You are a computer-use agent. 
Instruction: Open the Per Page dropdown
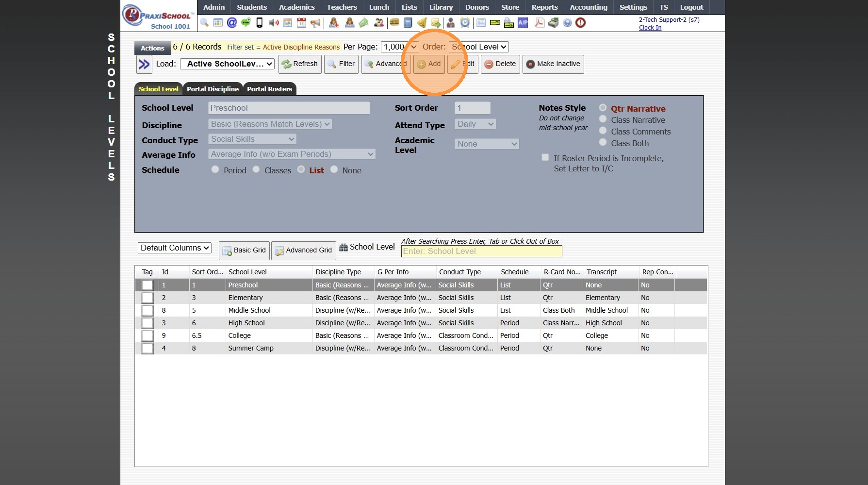[x=399, y=47]
